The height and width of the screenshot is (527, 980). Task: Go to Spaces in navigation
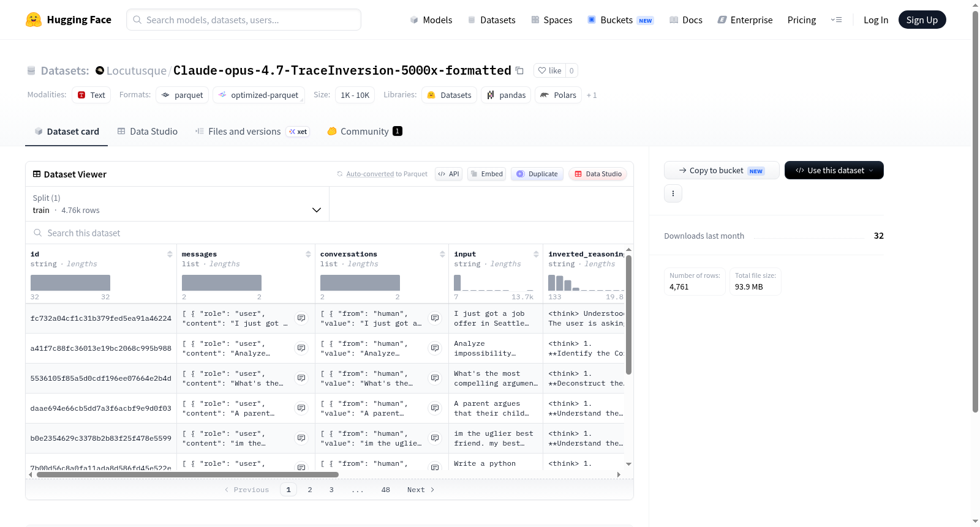coord(552,20)
